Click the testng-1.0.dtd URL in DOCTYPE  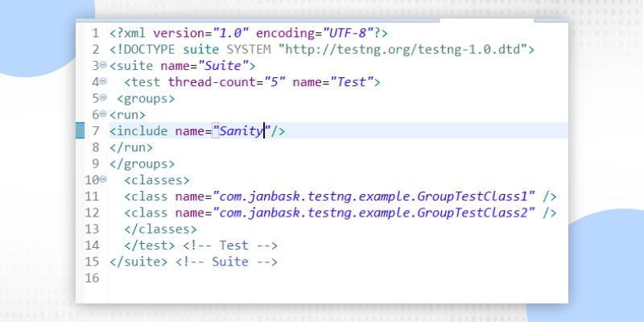[402, 49]
